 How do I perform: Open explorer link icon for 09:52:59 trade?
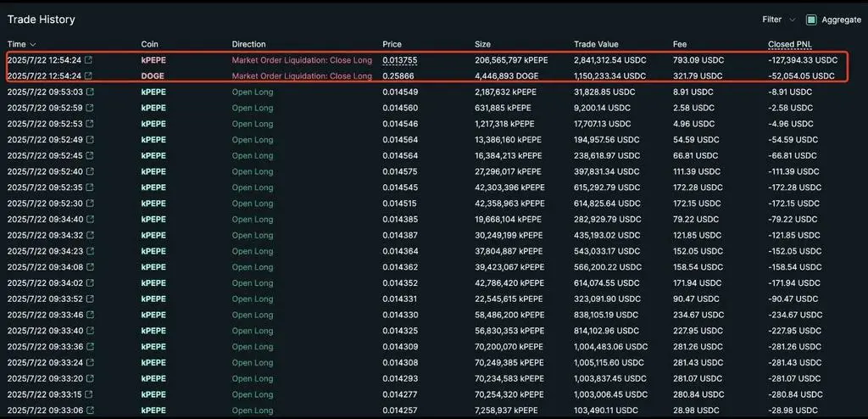click(x=90, y=108)
